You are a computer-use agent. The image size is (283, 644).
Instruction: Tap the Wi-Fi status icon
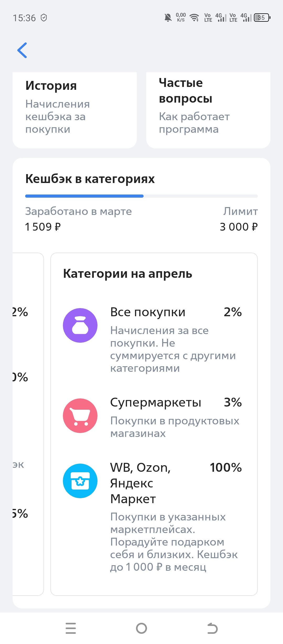(194, 18)
